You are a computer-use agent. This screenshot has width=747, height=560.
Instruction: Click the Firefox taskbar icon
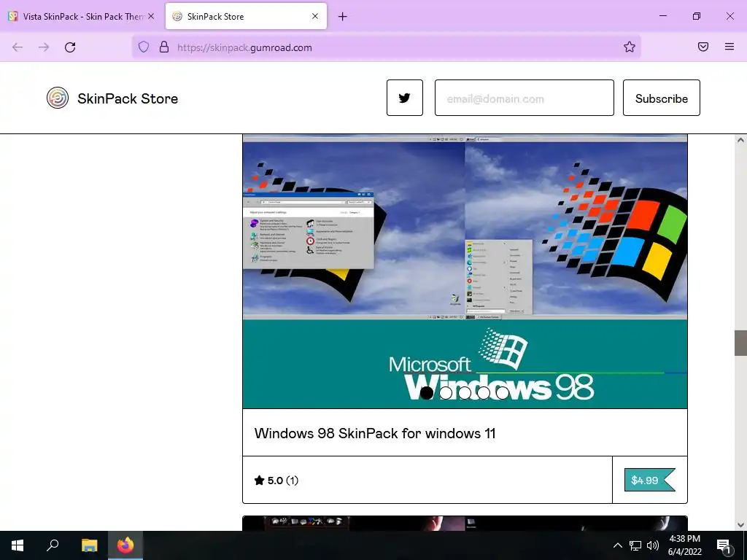point(125,545)
